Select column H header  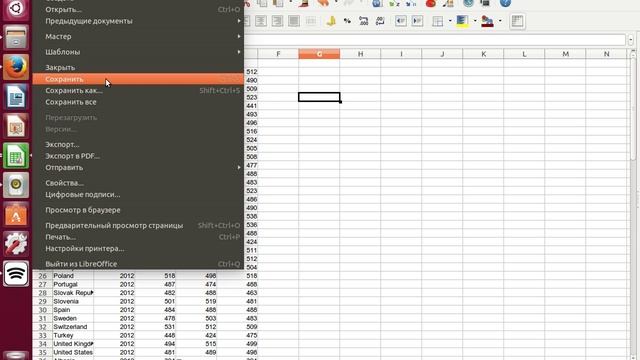(360, 54)
